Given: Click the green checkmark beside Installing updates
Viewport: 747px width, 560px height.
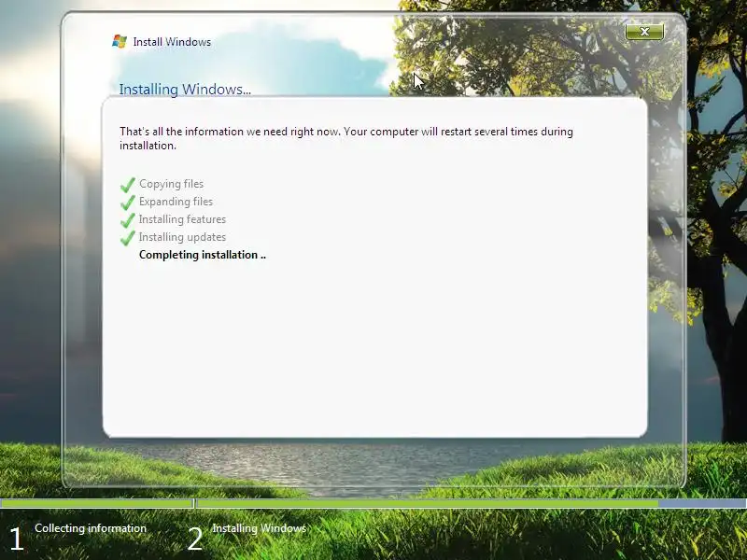Looking at the screenshot, I should (x=128, y=237).
